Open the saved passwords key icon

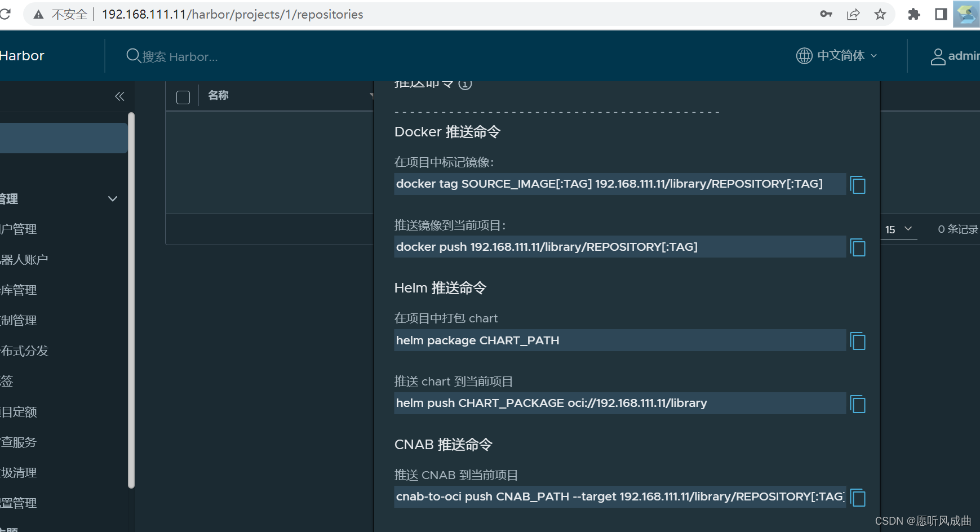tap(826, 14)
